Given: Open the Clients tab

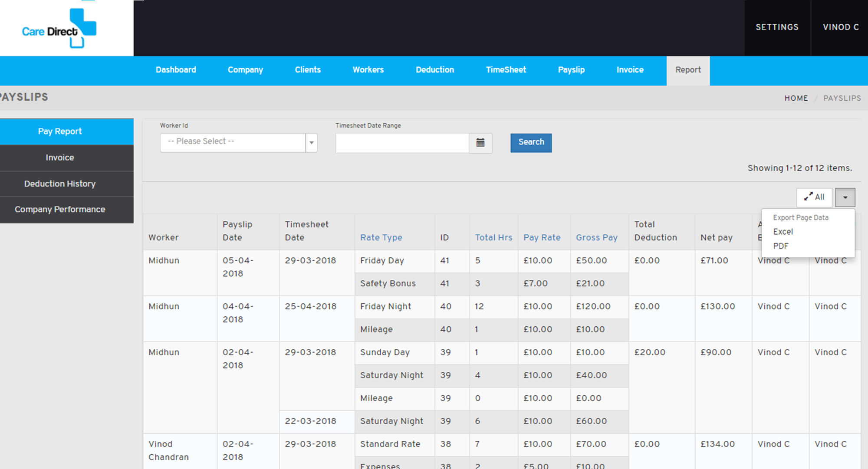Looking at the screenshot, I should click(x=308, y=70).
